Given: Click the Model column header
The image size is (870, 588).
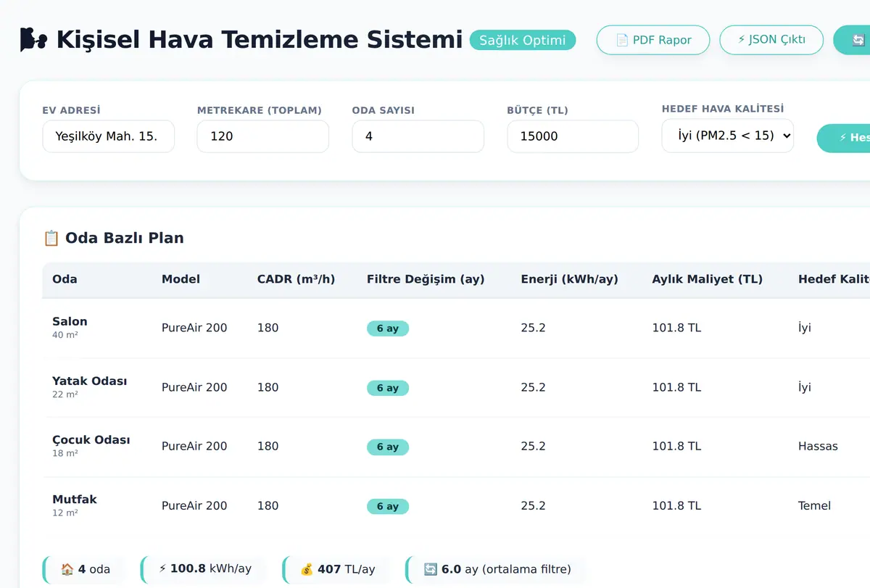Looking at the screenshot, I should (181, 279).
